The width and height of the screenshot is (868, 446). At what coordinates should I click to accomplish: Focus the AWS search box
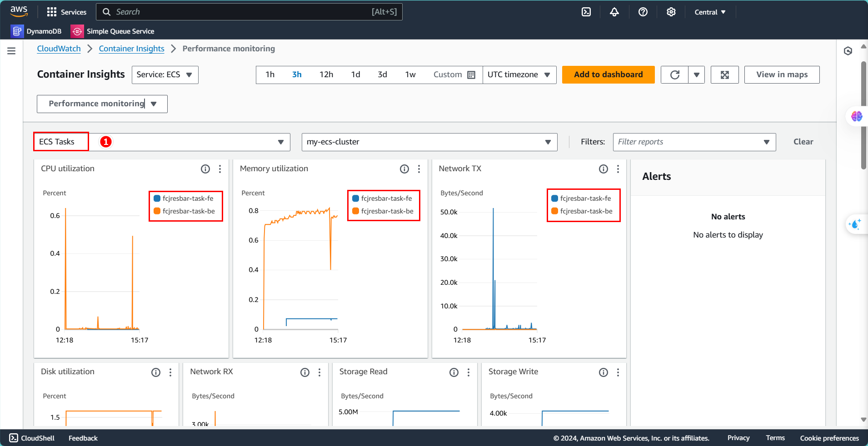249,12
